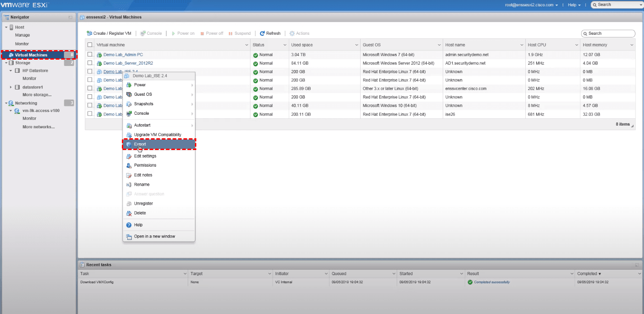Image resolution: width=644 pixels, height=314 pixels.
Task: Toggle the select-all checkbox in table header
Action: coord(90,45)
